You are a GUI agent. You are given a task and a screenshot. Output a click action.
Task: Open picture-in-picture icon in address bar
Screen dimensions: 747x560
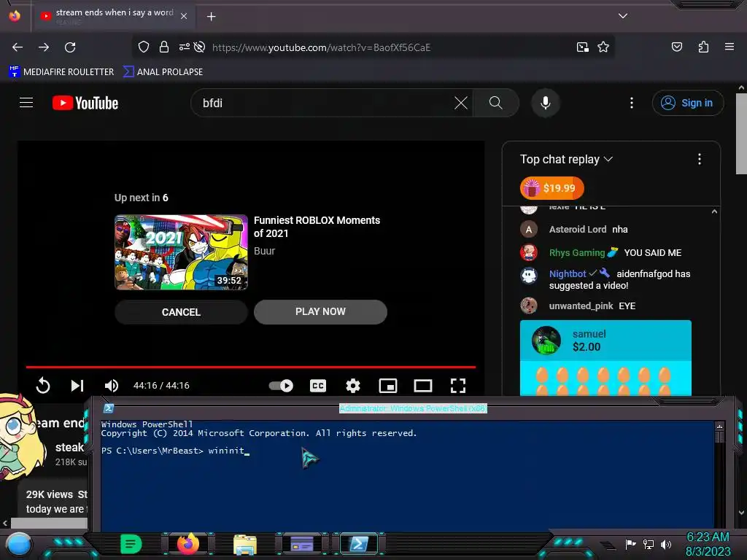pyautogui.click(x=582, y=47)
